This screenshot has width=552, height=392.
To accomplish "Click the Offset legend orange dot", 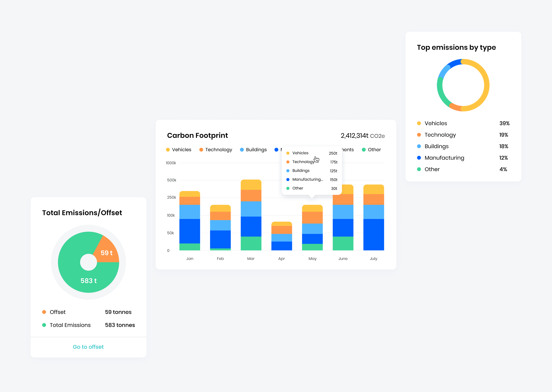I will (x=44, y=312).
